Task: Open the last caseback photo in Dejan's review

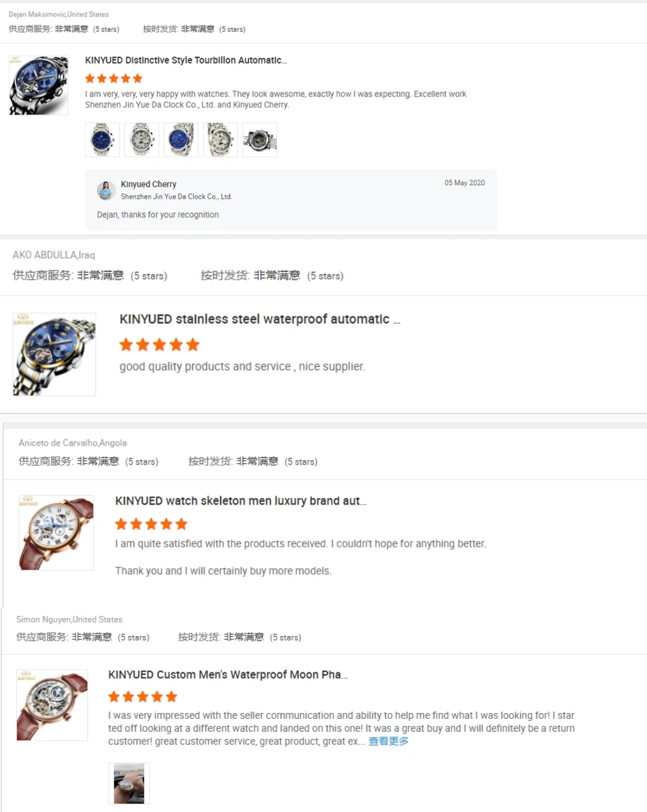Action: [x=260, y=140]
